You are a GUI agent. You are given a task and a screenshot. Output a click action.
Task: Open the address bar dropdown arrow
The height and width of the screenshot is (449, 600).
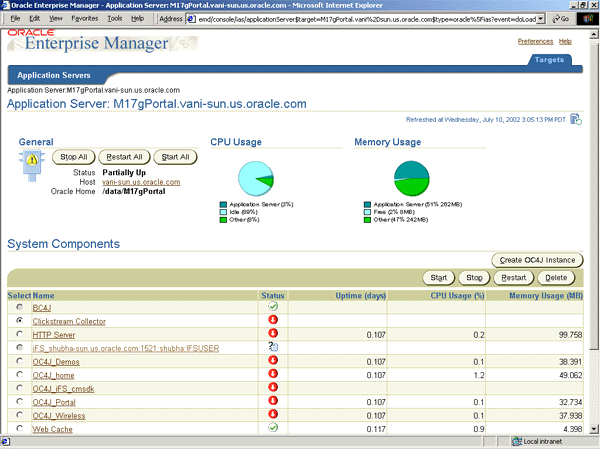[x=540, y=19]
